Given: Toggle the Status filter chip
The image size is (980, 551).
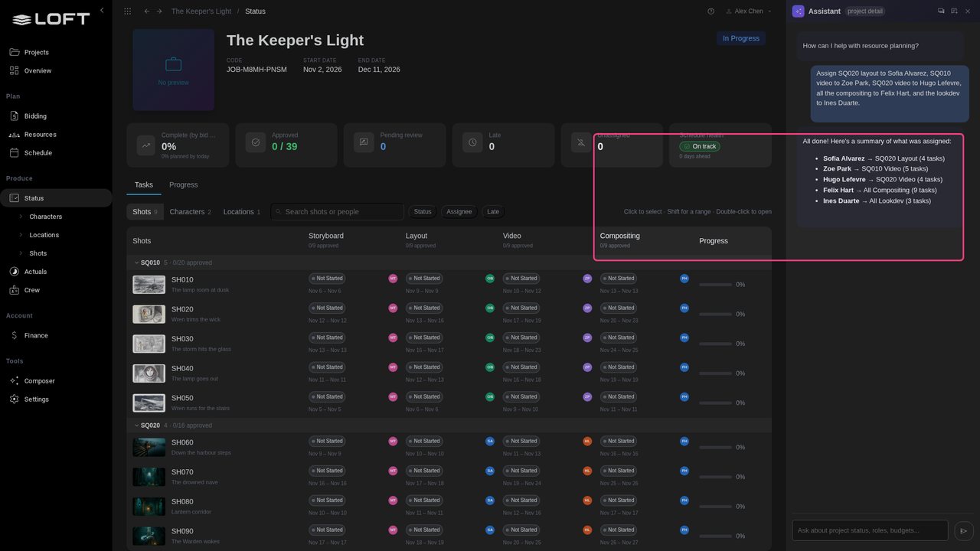Looking at the screenshot, I should pos(423,212).
